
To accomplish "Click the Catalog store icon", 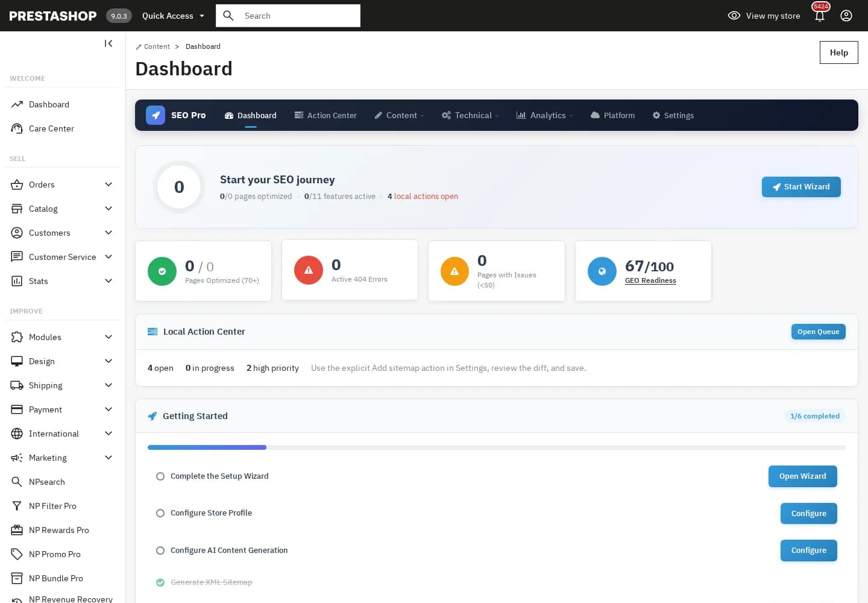I will [17, 209].
